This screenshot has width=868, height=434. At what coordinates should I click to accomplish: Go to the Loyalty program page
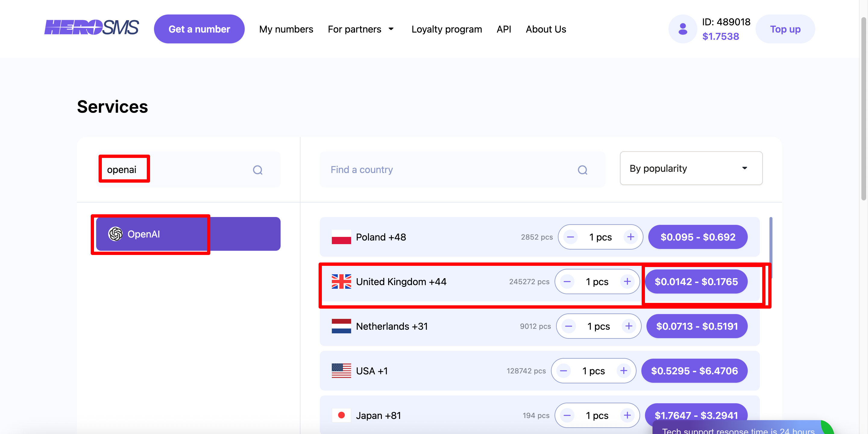point(446,29)
